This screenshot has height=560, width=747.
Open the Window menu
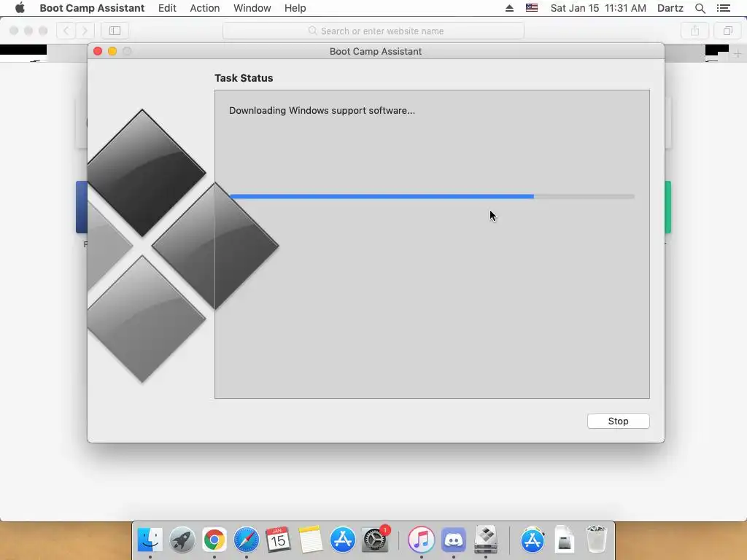point(252,8)
